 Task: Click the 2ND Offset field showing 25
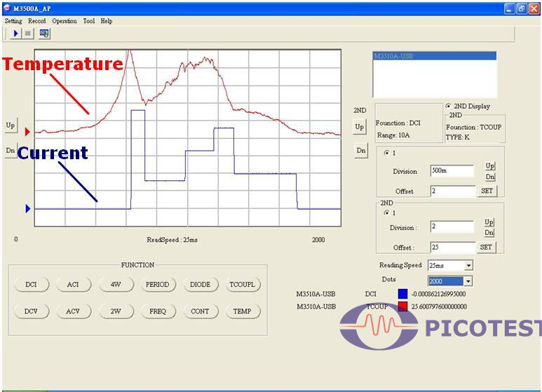(453, 248)
